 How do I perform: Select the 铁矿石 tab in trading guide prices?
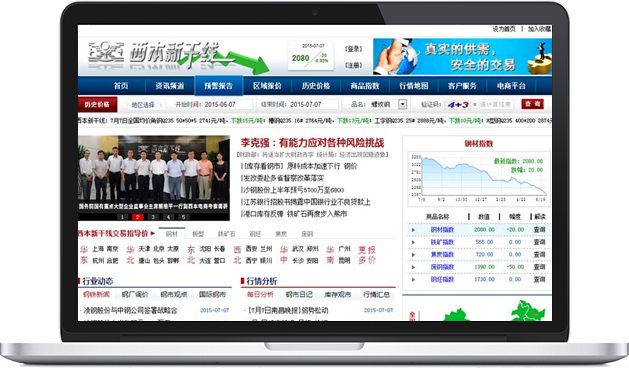(226, 234)
